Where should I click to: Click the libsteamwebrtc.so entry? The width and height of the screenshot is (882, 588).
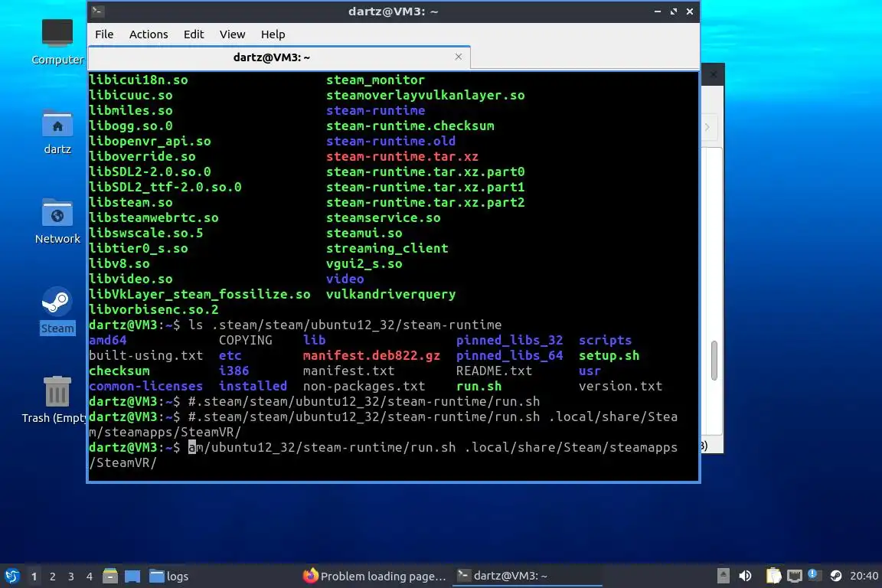(x=154, y=217)
